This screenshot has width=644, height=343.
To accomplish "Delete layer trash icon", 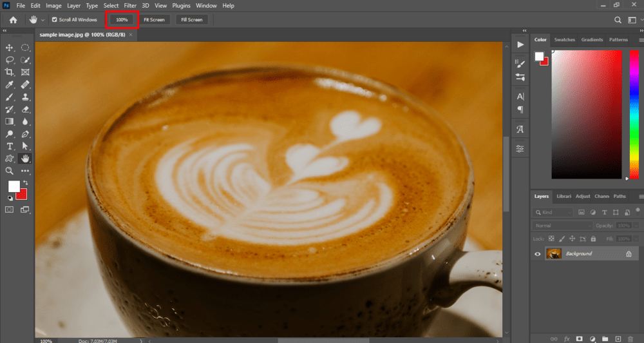I will coord(630,339).
